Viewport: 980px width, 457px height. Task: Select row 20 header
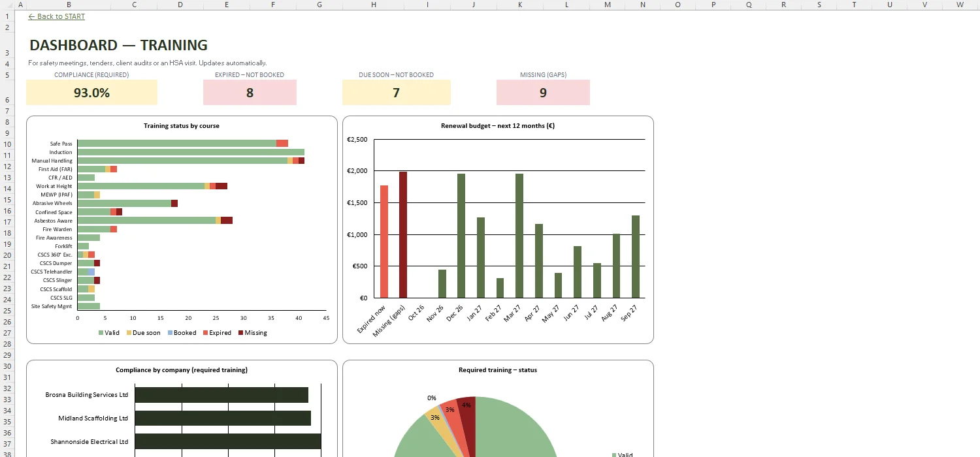[x=7, y=255]
